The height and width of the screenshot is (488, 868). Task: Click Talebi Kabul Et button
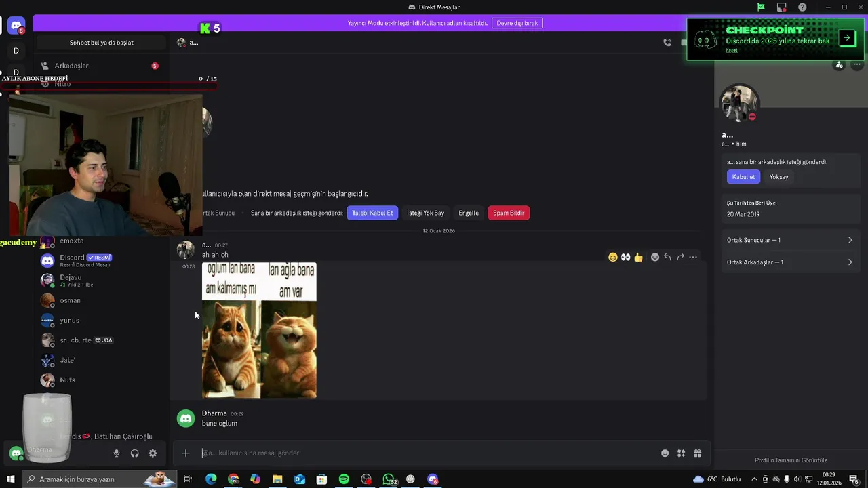[372, 213]
